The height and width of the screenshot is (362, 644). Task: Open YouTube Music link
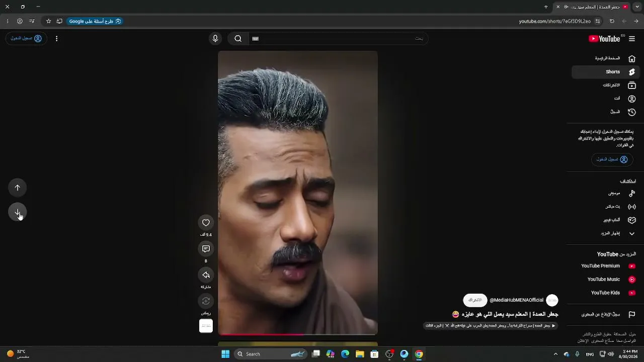click(x=606, y=280)
